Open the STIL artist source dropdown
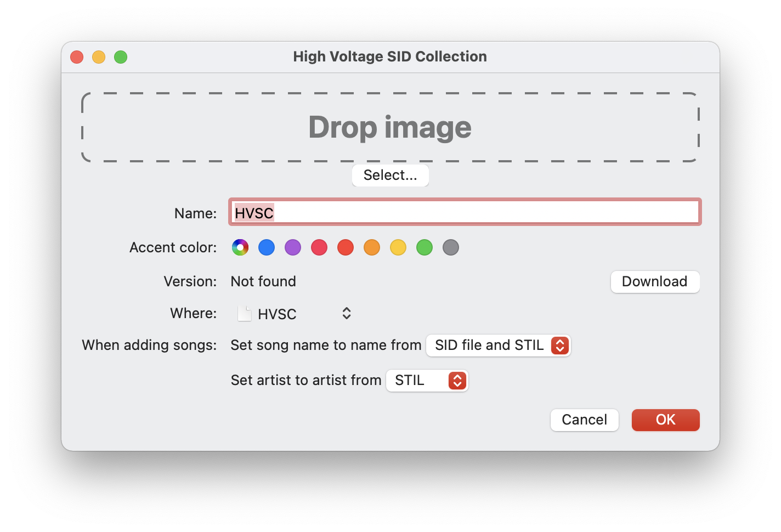Image resolution: width=781 pixels, height=532 pixels. [427, 381]
